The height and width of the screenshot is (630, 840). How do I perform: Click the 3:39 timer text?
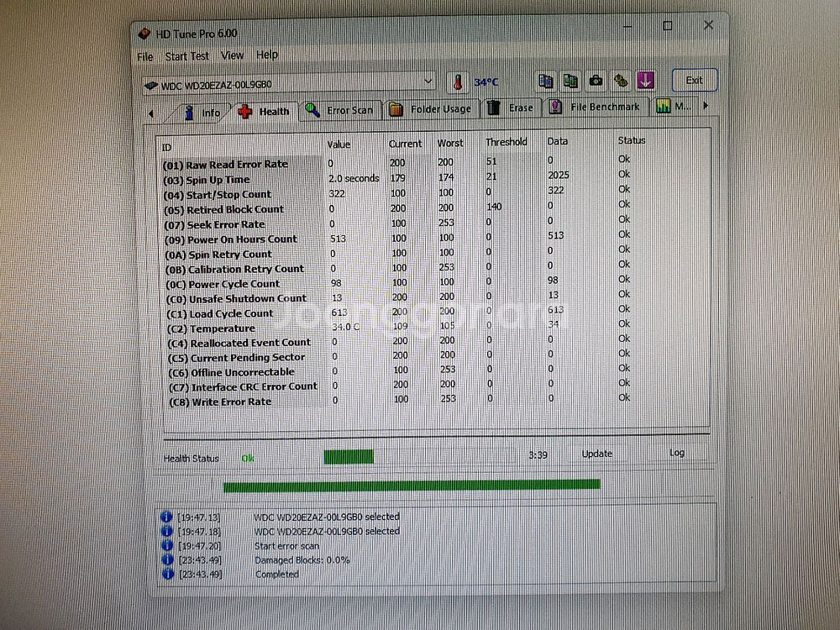[538, 454]
